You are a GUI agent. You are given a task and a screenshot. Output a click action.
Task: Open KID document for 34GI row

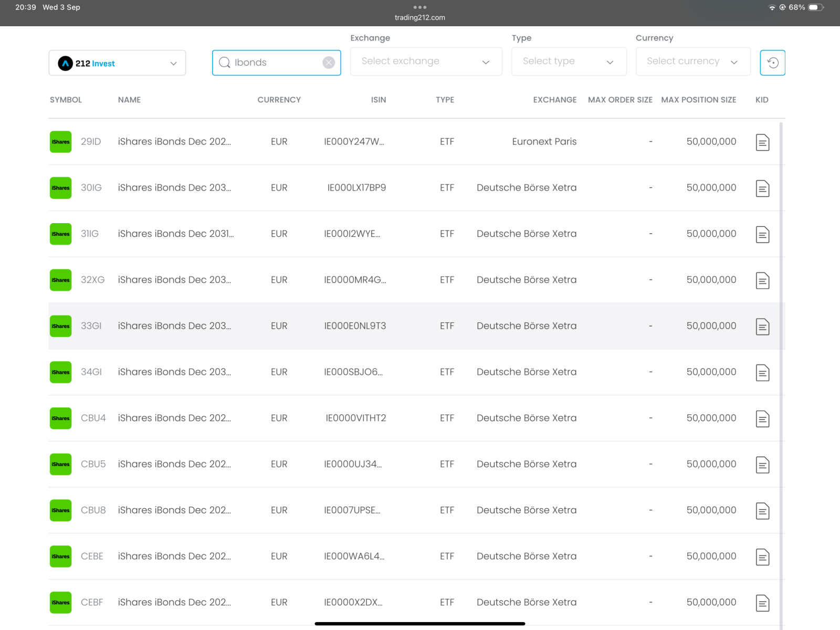coord(762,373)
